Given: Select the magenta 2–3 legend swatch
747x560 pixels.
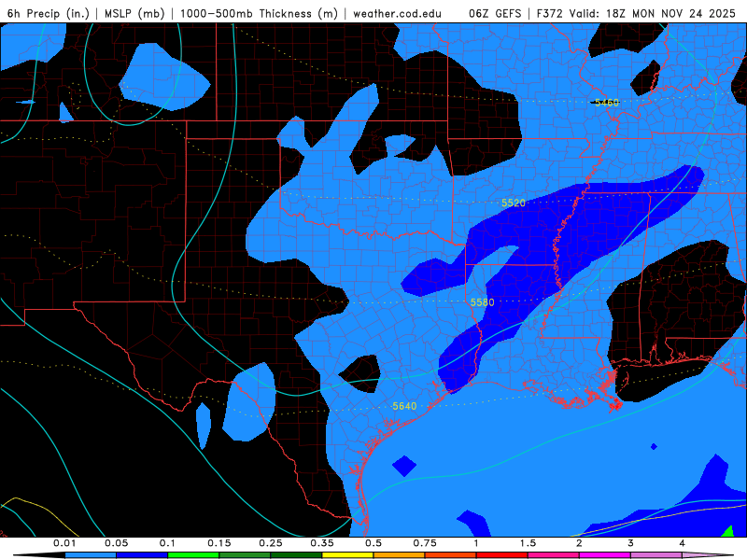Looking at the screenshot, I should [x=605, y=555].
